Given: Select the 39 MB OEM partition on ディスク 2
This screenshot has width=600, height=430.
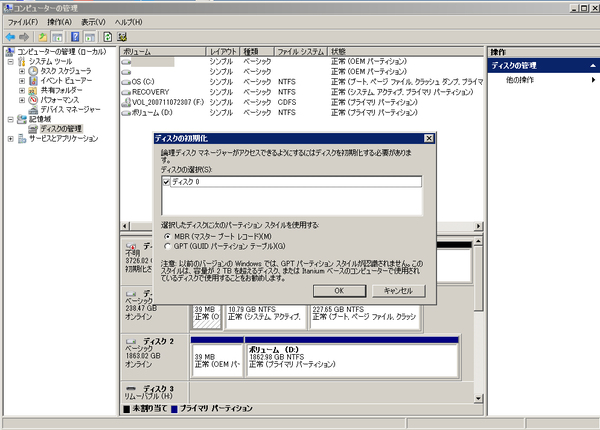Looking at the screenshot, I should tap(217, 357).
